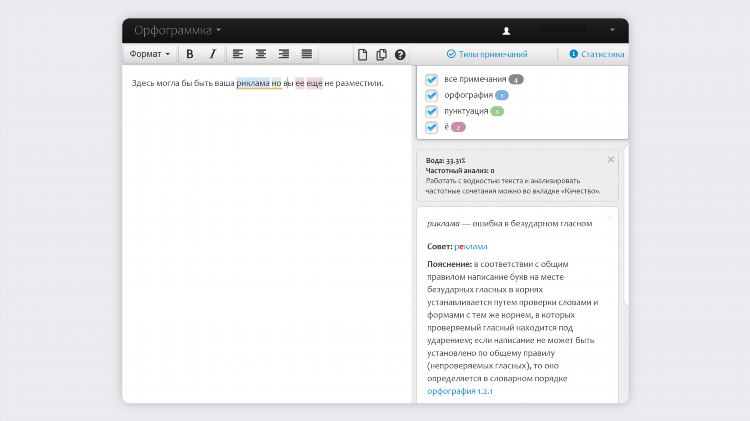The height and width of the screenshot is (421, 750).
Task: Click the Частотный анализ: 0 line
Action: tap(460, 170)
